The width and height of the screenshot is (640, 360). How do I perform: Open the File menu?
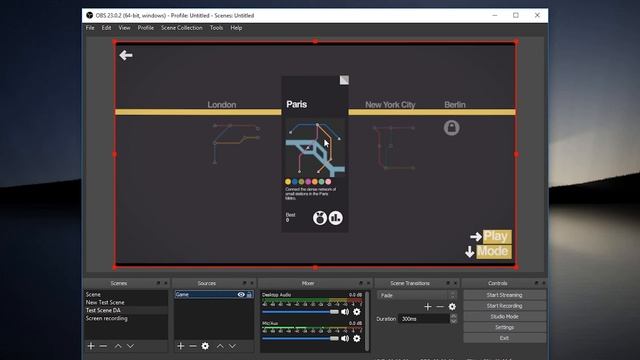(90, 28)
